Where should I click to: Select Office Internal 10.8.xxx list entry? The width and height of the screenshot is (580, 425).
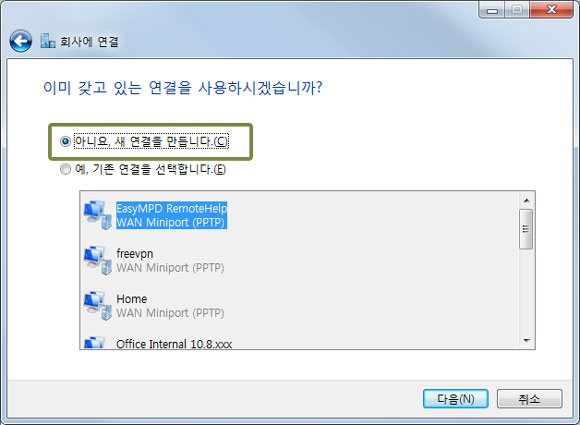coord(174,344)
